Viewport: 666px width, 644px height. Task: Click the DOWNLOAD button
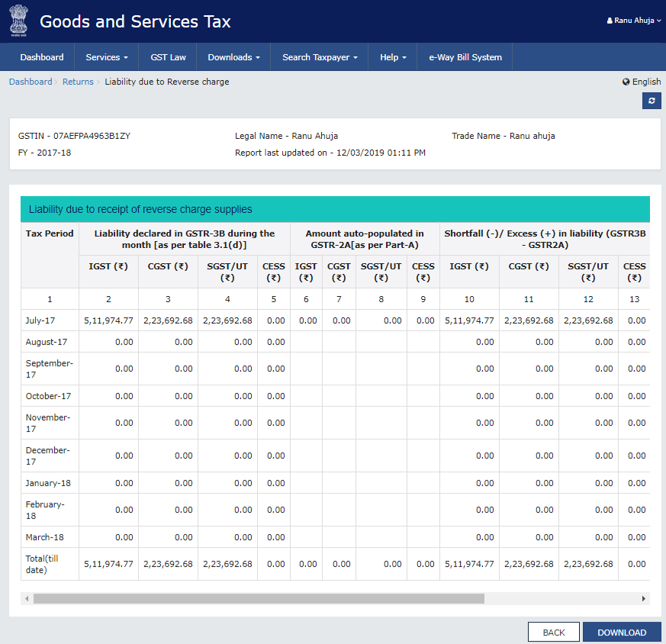click(x=622, y=632)
